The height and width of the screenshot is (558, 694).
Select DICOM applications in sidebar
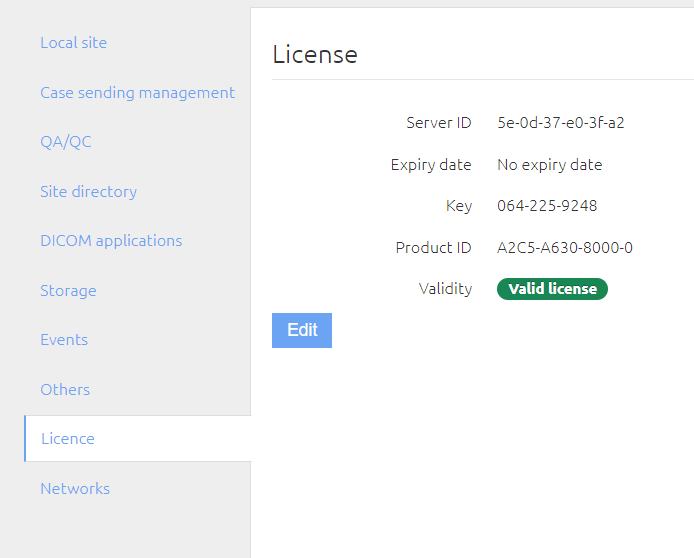tap(111, 241)
